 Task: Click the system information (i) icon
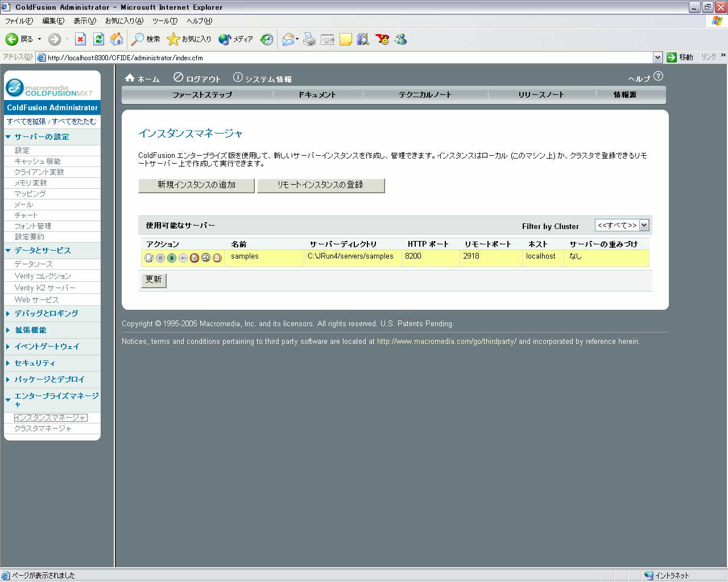point(238,77)
